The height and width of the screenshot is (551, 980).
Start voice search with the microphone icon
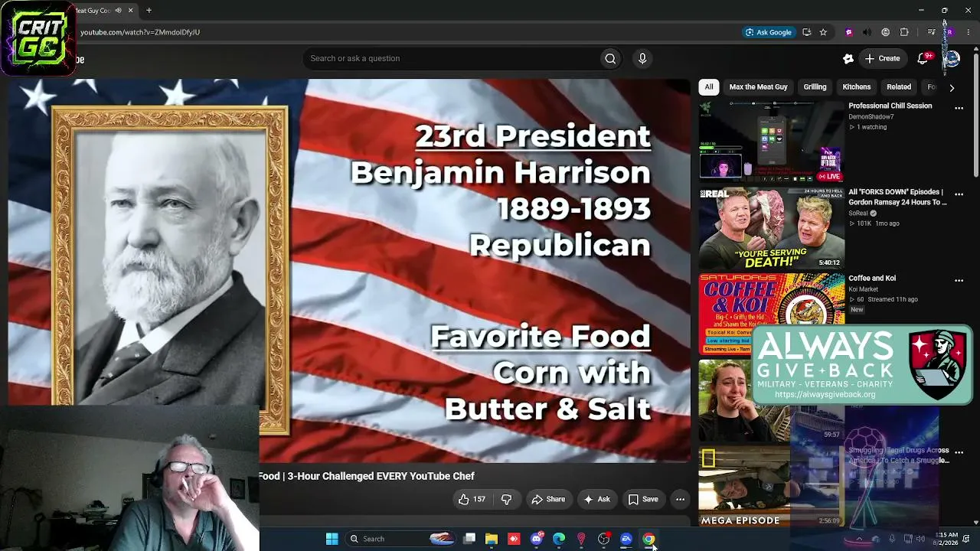642,58
